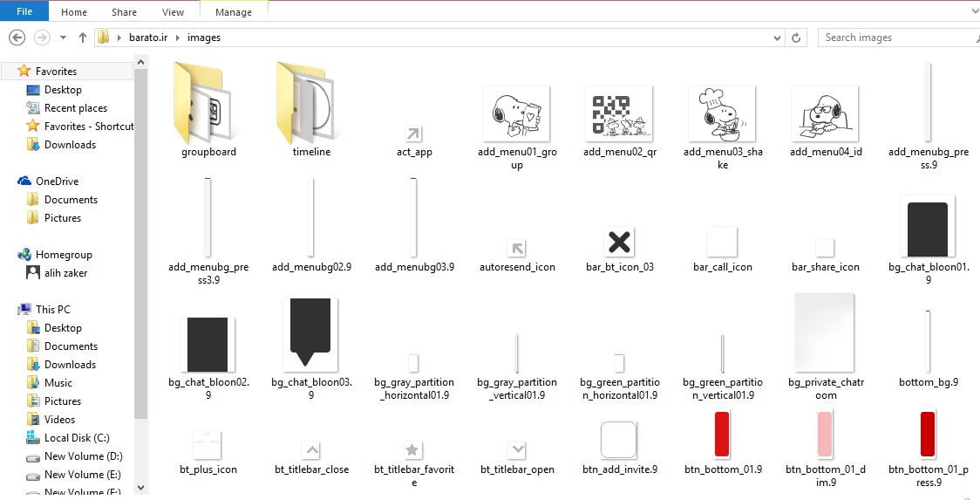
Task: Select the bar_bt_icon_03 X image
Action: click(619, 242)
